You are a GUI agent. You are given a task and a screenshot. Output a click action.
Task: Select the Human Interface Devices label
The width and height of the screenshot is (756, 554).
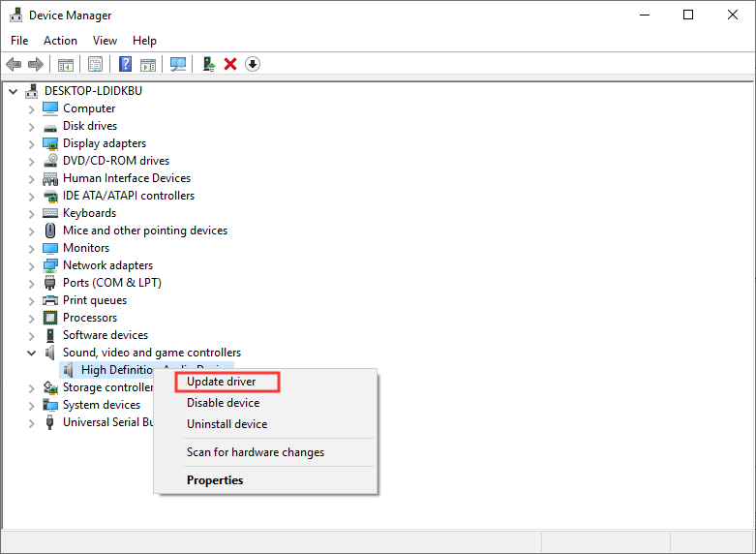pos(127,178)
